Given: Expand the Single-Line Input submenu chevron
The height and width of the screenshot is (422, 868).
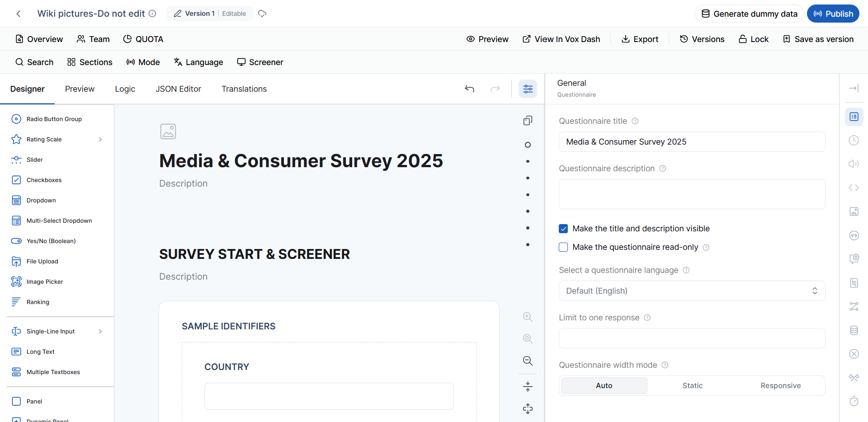Looking at the screenshot, I should [x=100, y=332].
